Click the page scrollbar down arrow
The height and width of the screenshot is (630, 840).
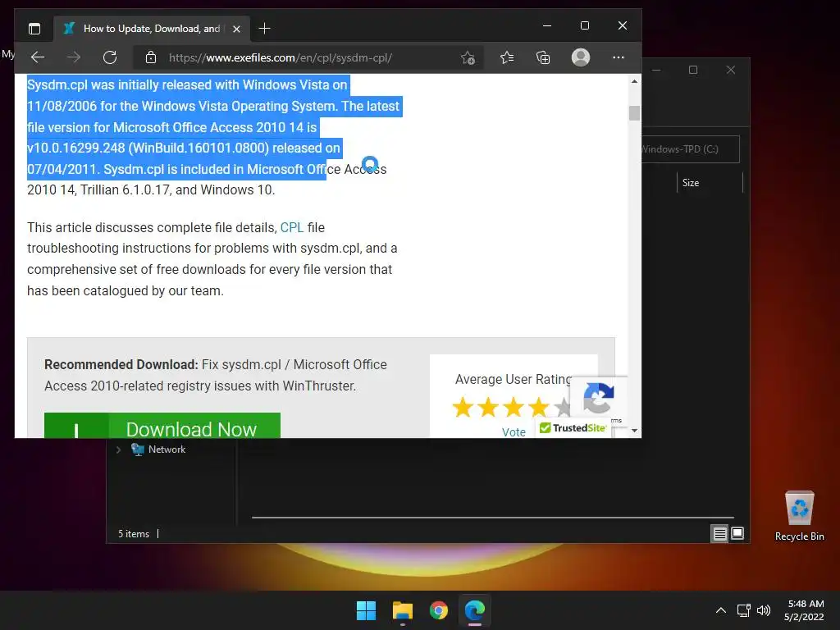pos(634,430)
